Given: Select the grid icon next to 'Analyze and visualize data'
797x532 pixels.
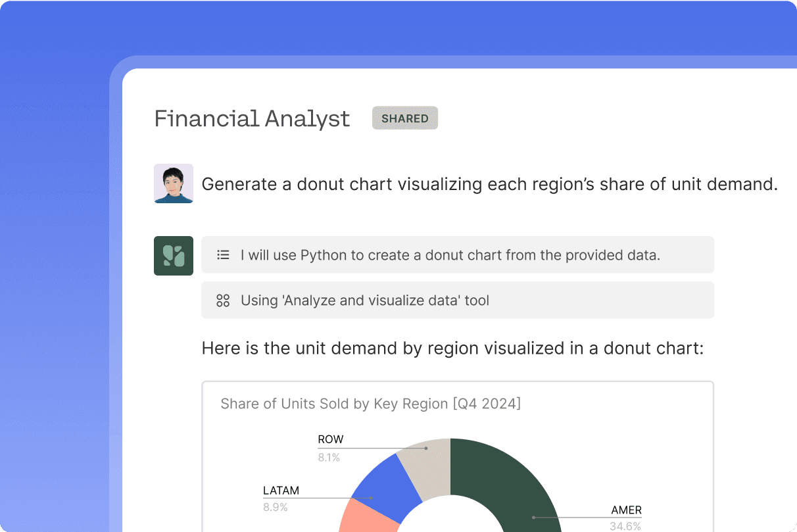Looking at the screenshot, I should point(223,300).
